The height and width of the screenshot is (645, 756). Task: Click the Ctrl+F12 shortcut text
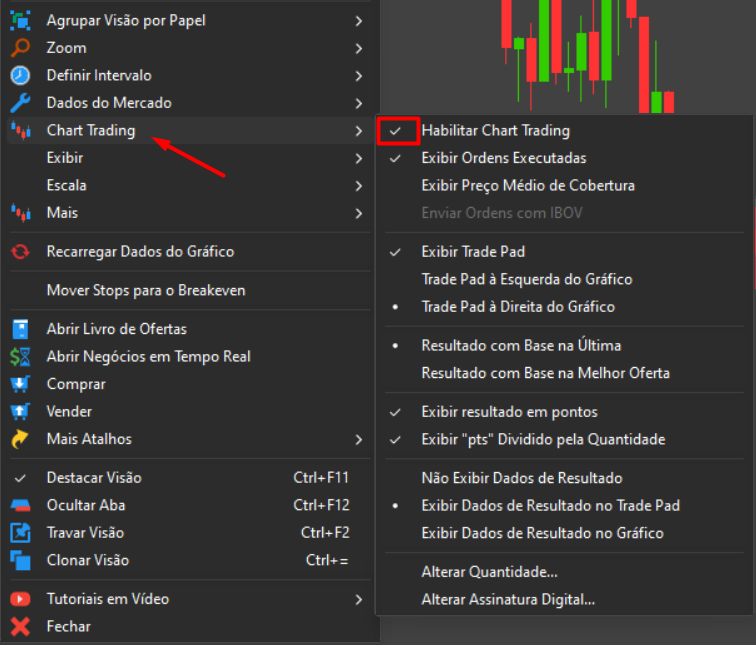[x=321, y=505]
